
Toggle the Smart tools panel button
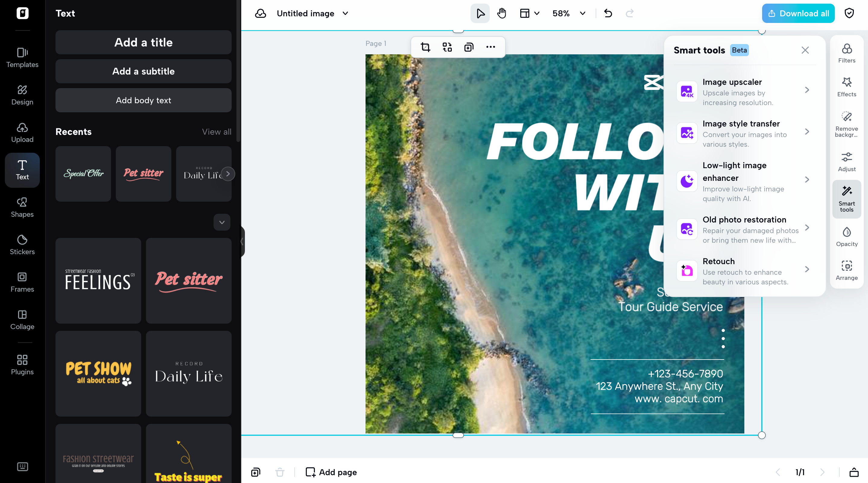tap(847, 199)
